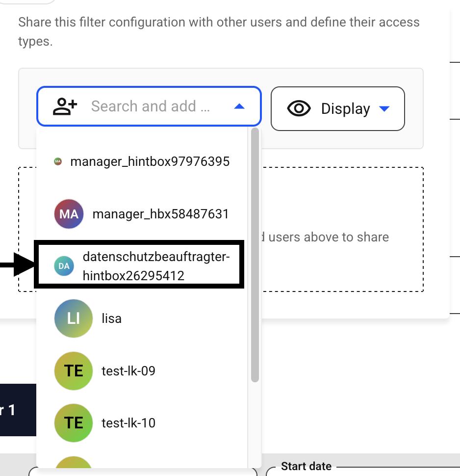Viewport: 460px width, 476px height.
Task: Click the eye icon on Display button
Action: 299,108
